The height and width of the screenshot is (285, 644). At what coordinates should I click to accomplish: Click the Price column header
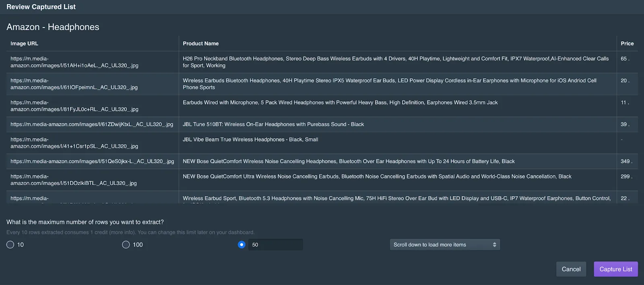[x=627, y=43]
